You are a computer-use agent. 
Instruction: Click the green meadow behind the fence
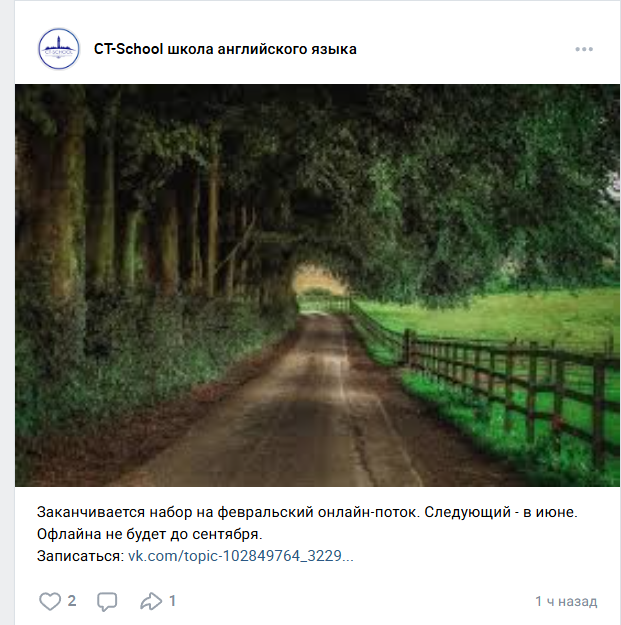pos(498,315)
